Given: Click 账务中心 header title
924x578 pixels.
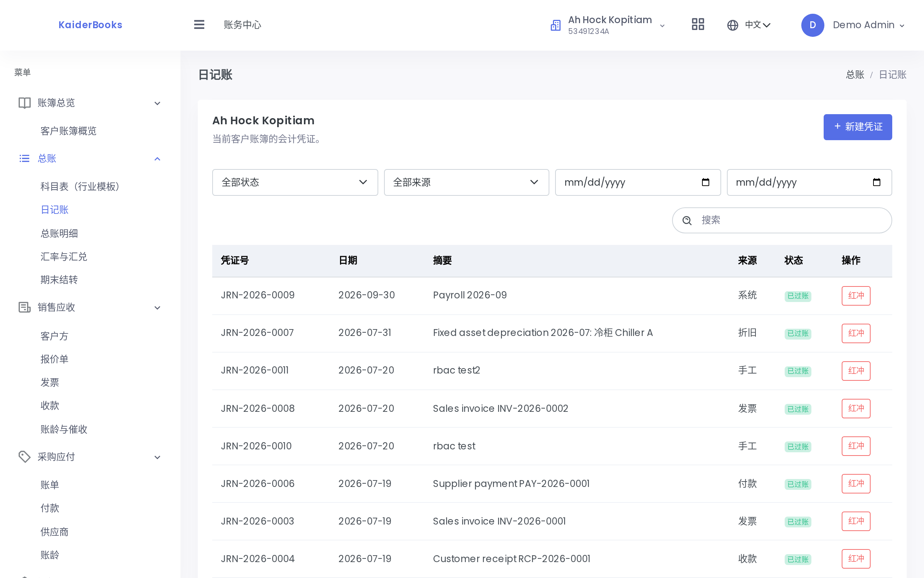Looking at the screenshot, I should tap(243, 25).
